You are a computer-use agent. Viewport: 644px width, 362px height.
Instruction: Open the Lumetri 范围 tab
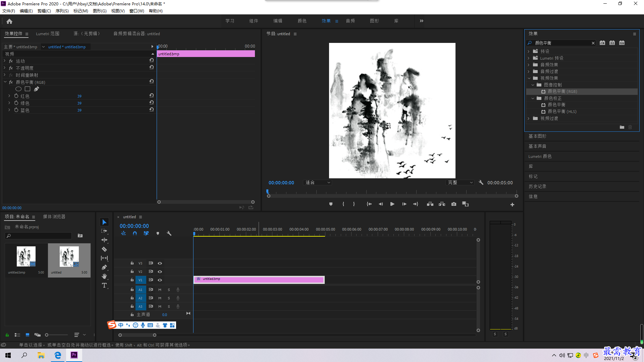pos(48,34)
